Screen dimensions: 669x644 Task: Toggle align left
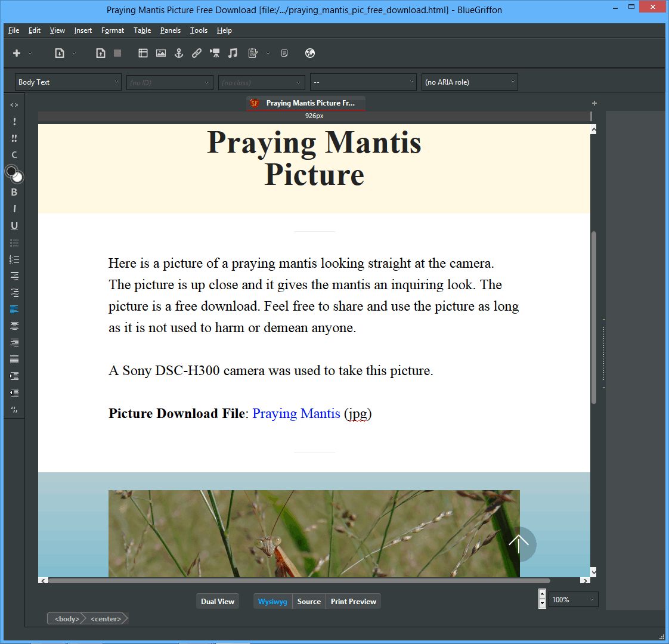[14, 309]
